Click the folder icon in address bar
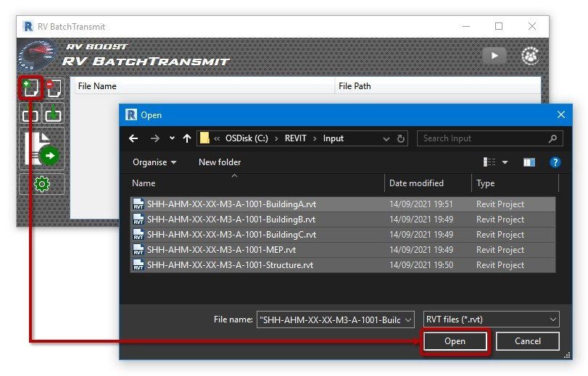Screen dimensions: 588x376 [x=204, y=138]
